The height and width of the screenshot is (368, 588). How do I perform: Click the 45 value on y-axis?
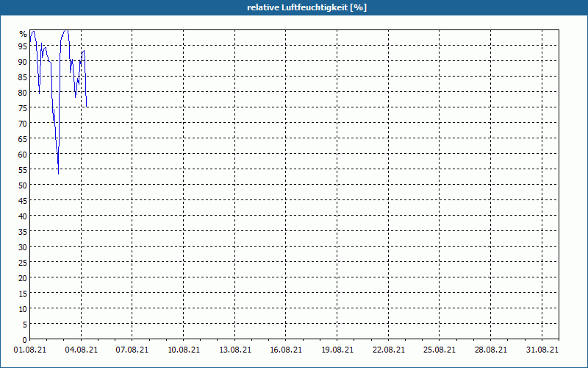[23, 200]
